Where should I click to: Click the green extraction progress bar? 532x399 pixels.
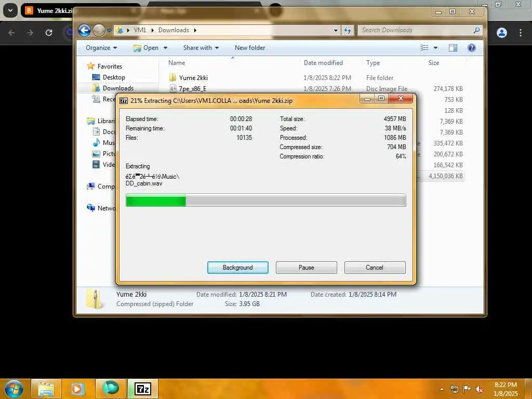[265, 200]
